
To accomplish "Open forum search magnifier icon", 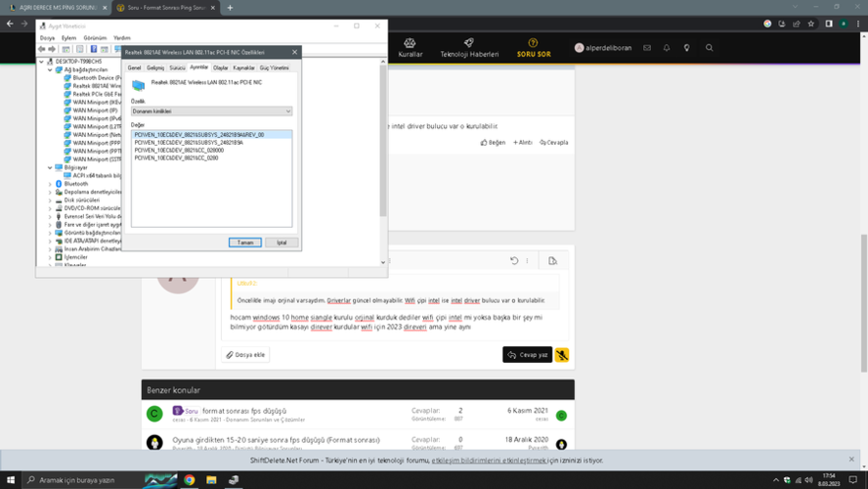I will tap(709, 48).
